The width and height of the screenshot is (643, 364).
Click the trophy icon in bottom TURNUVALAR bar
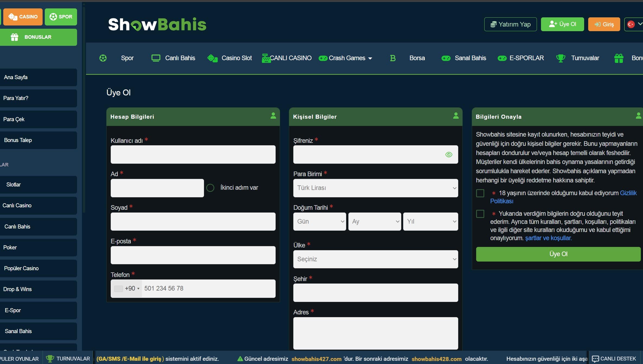pos(50,359)
